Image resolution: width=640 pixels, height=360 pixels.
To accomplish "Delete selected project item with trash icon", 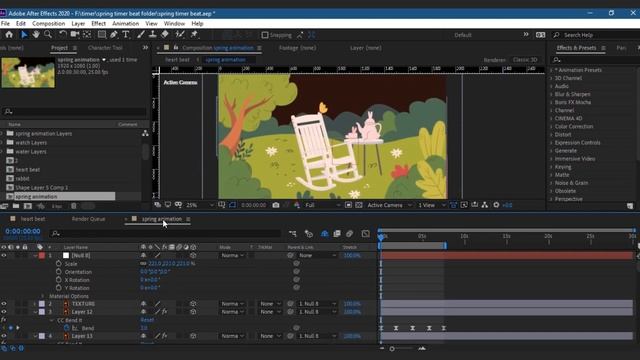I will coord(74,206).
